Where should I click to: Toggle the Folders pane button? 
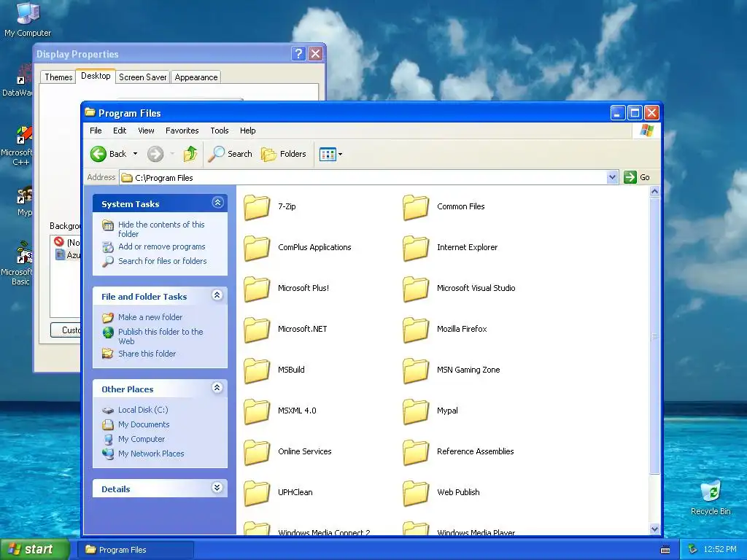coord(284,154)
